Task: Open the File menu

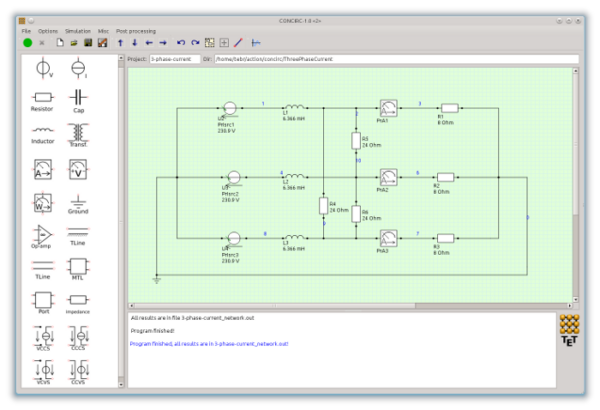Action: click(27, 31)
